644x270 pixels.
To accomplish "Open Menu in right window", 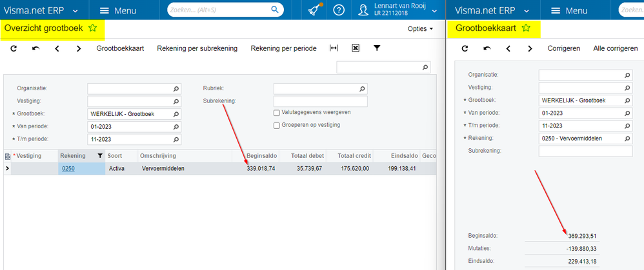I will (x=570, y=11).
